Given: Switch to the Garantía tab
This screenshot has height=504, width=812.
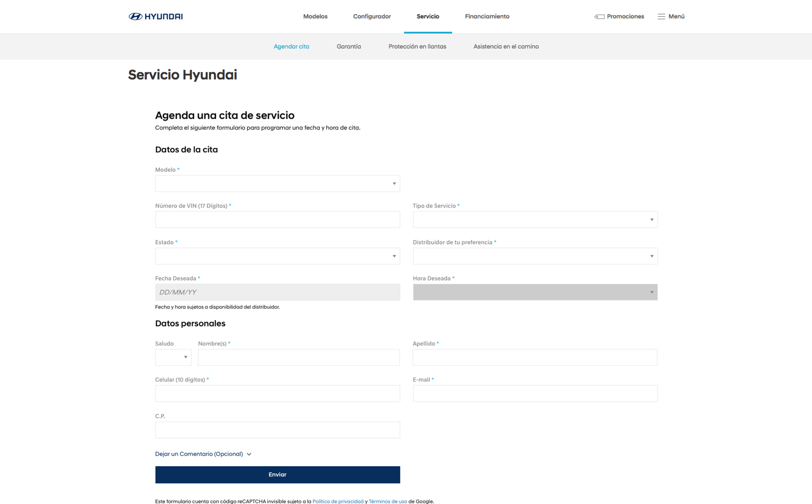Looking at the screenshot, I should click(349, 47).
